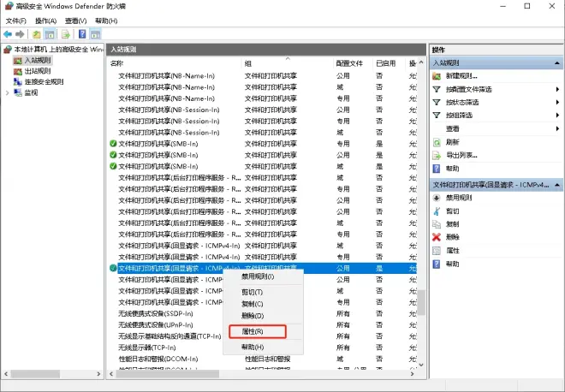Open the 按状态筛选 submenu arrow
This screenshot has width=565, height=392.
557,103
